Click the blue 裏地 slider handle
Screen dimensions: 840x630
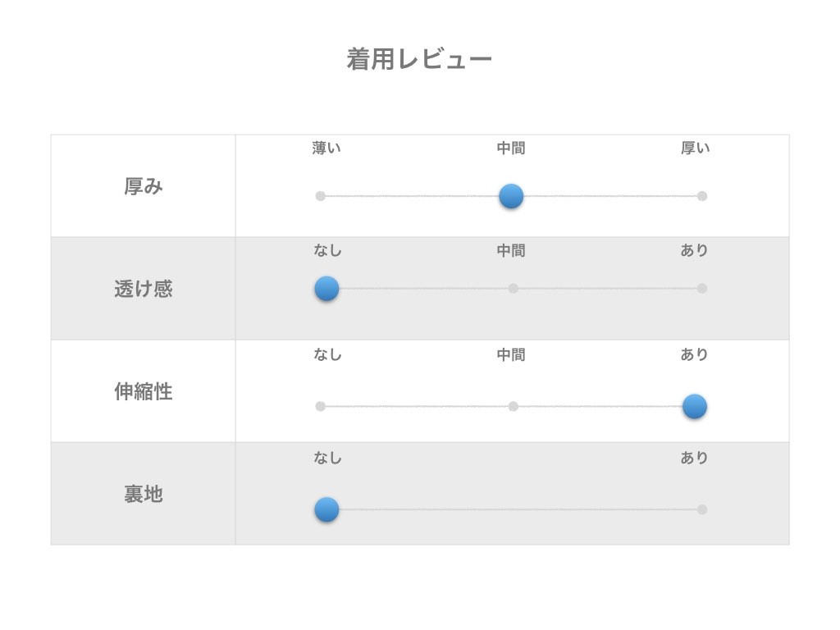(x=326, y=509)
